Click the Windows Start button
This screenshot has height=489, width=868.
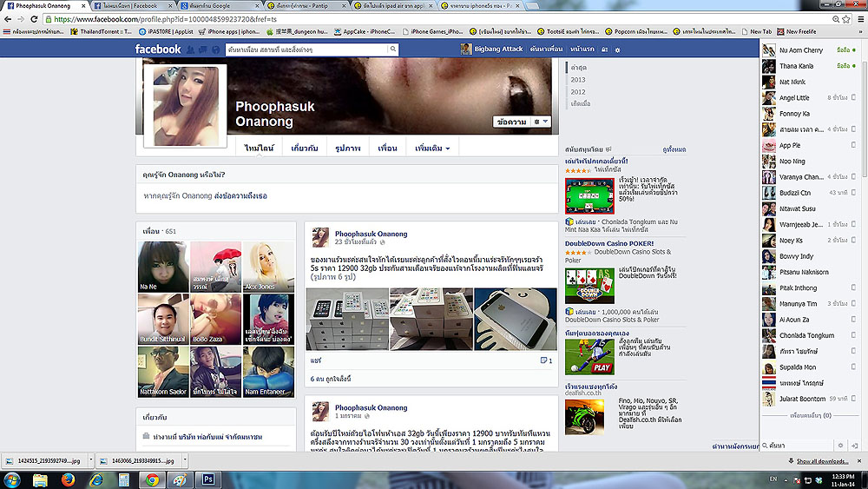11,479
